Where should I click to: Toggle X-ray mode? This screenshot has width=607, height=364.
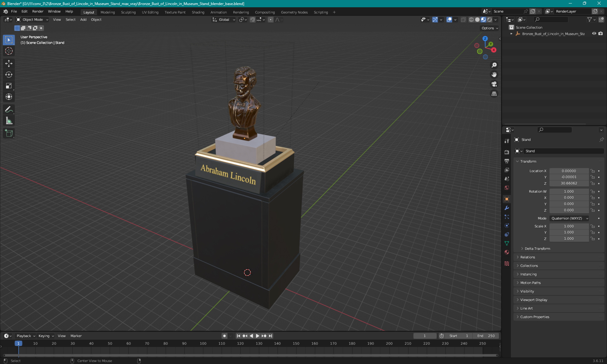pyautogui.click(x=463, y=20)
